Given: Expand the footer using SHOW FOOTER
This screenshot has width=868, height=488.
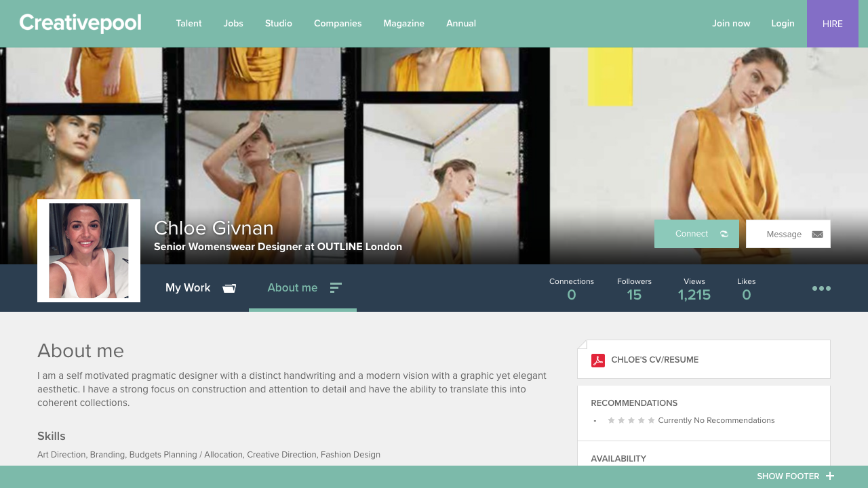Looking at the screenshot, I should pyautogui.click(x=787, y=476).
